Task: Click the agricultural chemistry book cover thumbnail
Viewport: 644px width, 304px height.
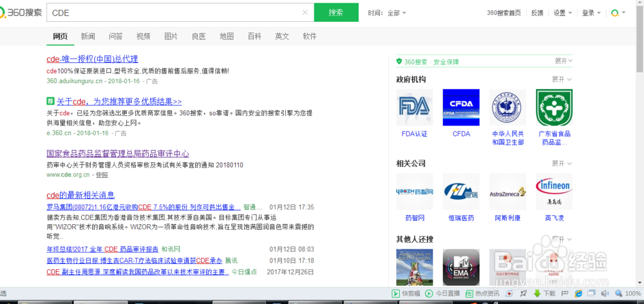Action: tap(414, 267)
